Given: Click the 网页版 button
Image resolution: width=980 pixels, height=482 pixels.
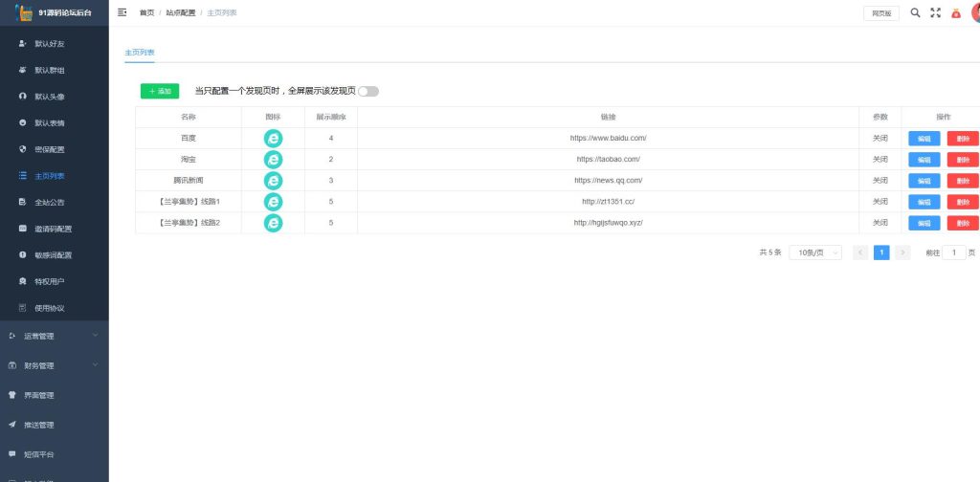Looking at the screenshot, I should [881, 13].
